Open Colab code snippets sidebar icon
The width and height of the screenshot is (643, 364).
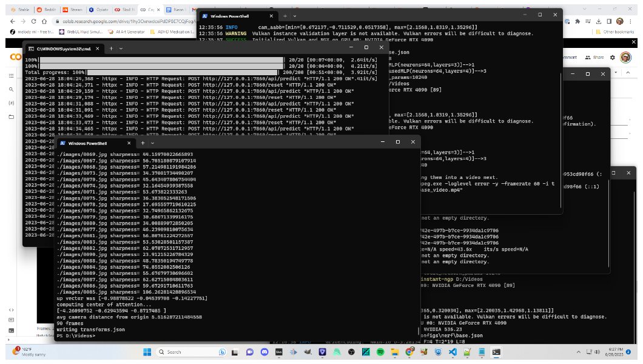click(11, 310)
